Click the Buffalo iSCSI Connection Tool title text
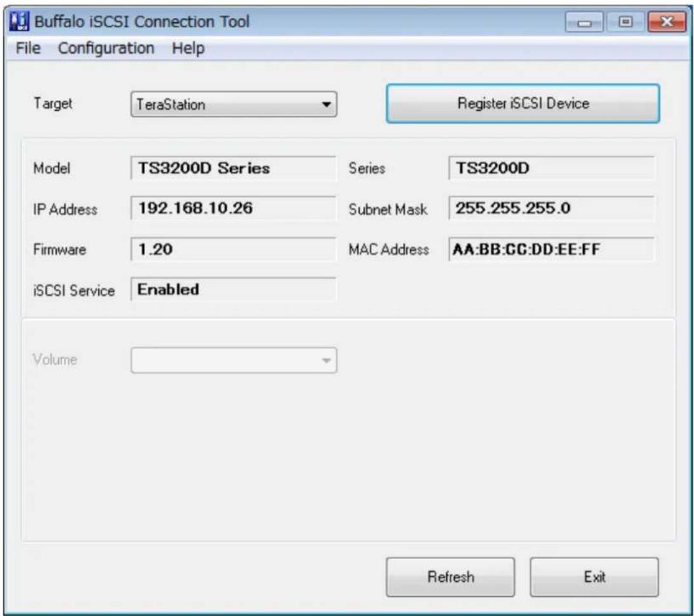Screen dimensions: 694x616 coord(142,21)
